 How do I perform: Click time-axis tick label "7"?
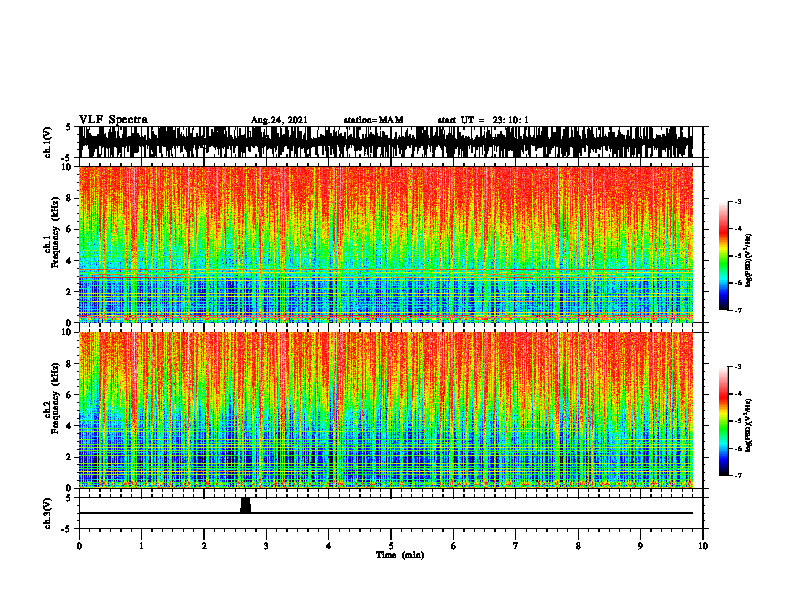click(516, 546)
